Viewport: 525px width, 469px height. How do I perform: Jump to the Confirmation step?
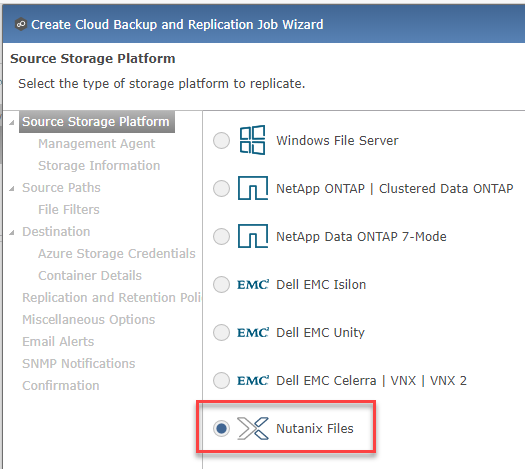coord(61,385)
